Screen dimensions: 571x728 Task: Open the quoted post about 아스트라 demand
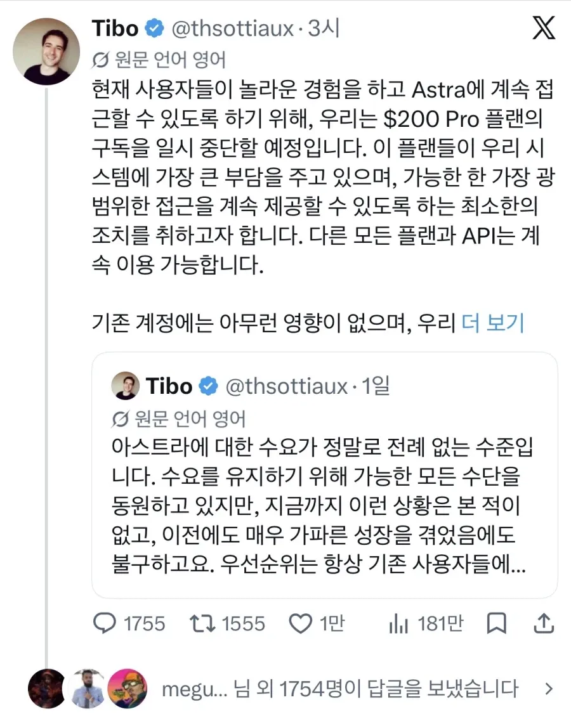point(325,474)
